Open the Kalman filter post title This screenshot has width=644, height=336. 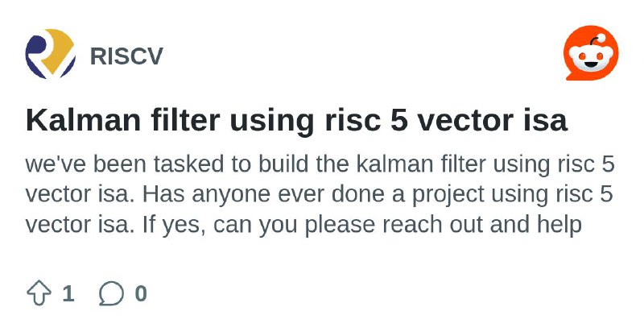[x=296, y=121]
